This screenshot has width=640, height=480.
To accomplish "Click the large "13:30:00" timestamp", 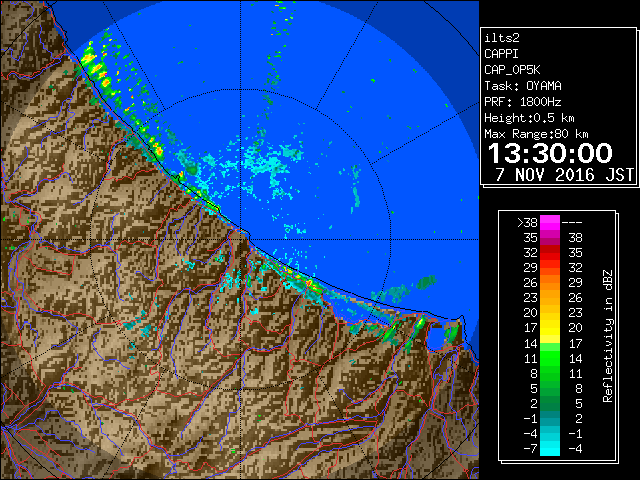I will [x=550, y=153].
